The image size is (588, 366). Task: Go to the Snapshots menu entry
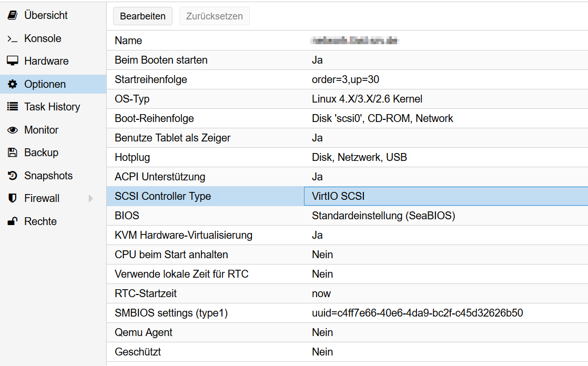[48, 176]
